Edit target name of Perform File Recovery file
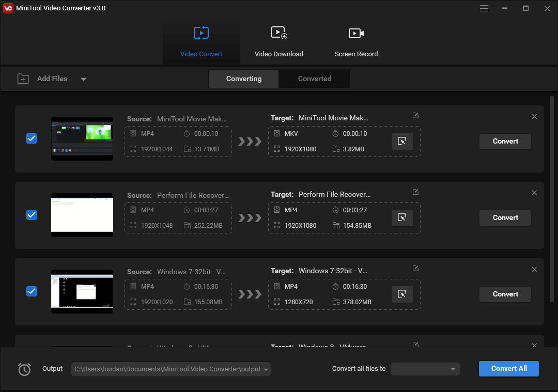Image resolution: width=558 pixels, height=392 pixels. pyautogui.click(x=415, y=192)
